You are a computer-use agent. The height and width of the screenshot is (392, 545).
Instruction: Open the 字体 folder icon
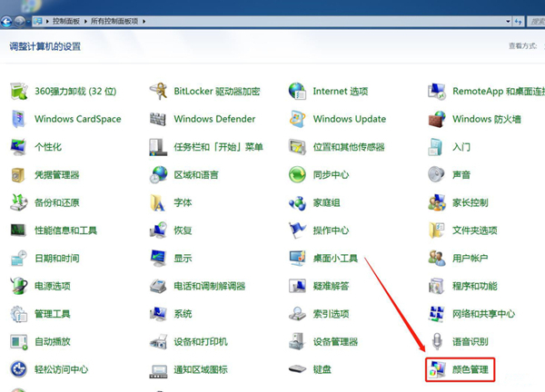158,202
